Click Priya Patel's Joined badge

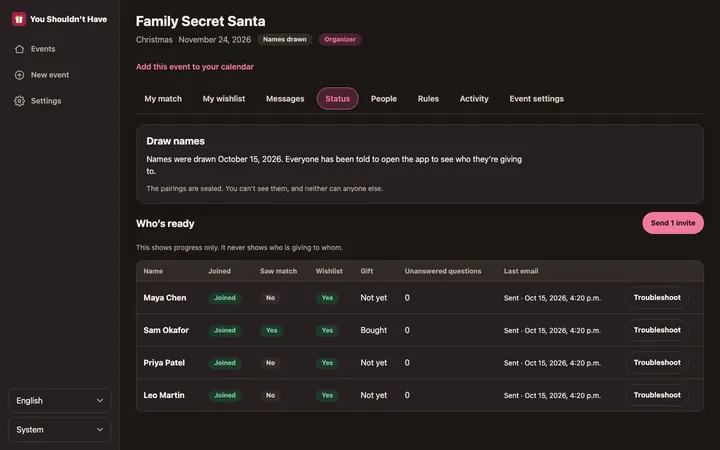[225, 363]
